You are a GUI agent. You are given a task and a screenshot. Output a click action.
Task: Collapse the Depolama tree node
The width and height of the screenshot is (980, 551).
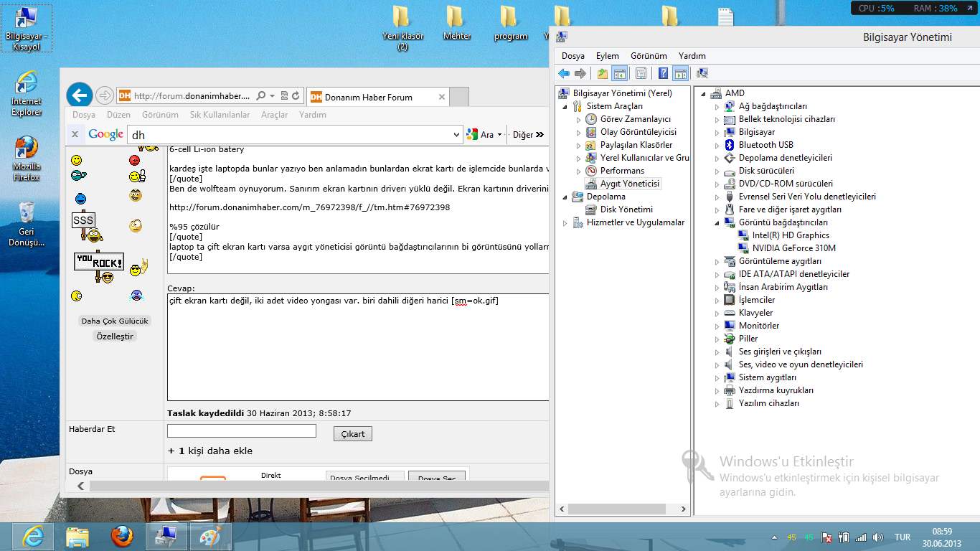coord(566,197)
